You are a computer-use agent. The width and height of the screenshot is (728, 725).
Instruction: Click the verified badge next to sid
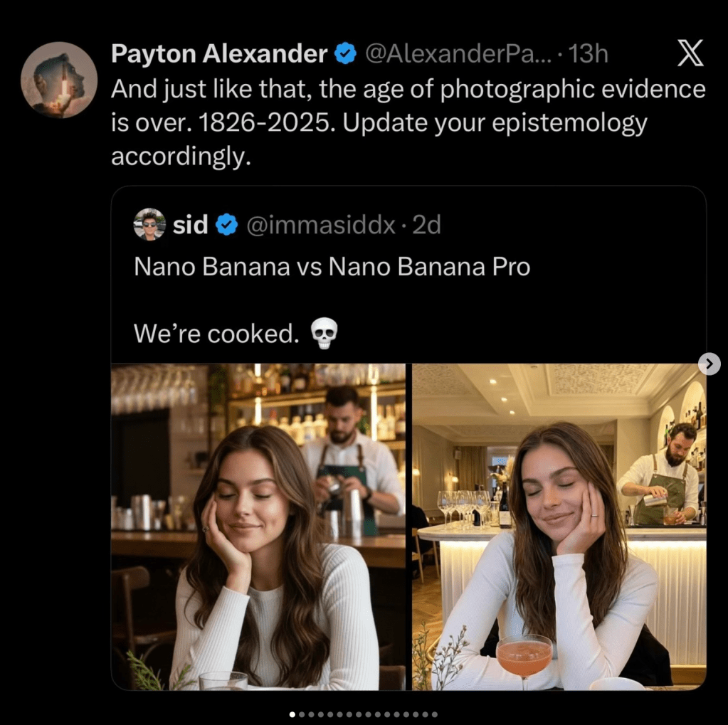pos(226,225)
